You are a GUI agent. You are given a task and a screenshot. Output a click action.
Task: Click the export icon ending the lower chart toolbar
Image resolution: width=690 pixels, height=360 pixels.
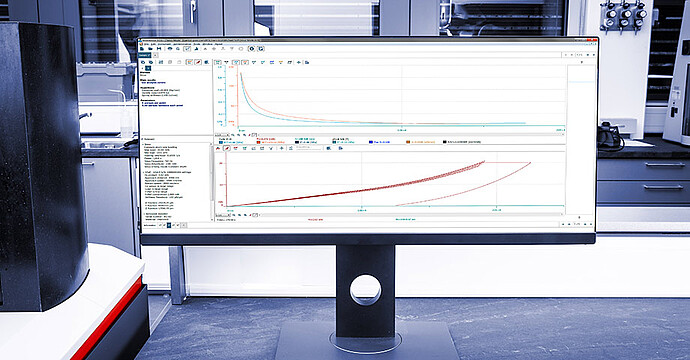tap(341, 148)
